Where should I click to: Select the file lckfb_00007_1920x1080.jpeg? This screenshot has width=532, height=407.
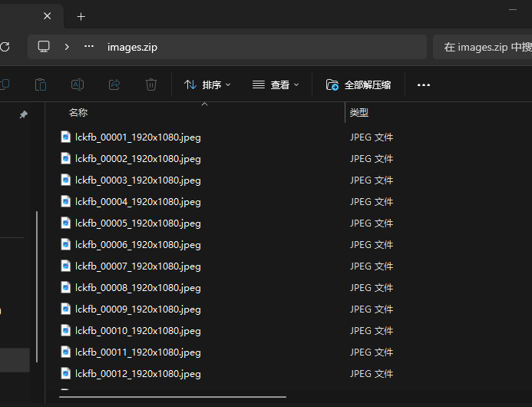coord(138,266)
